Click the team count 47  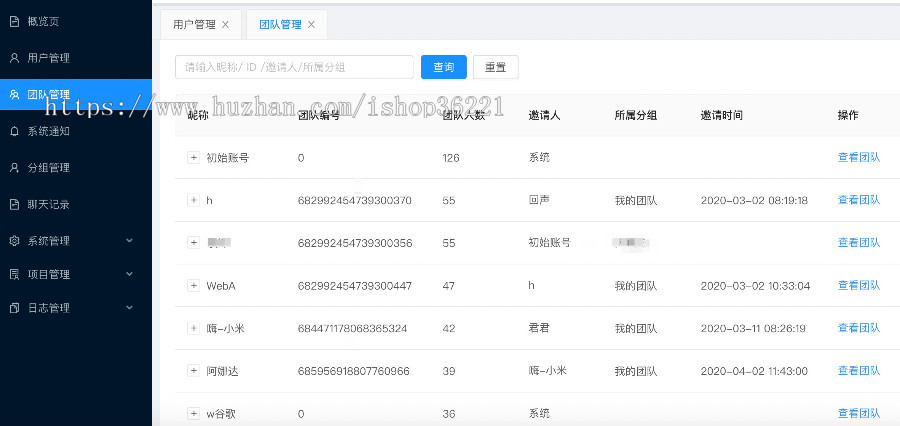[x=448, y=285]
